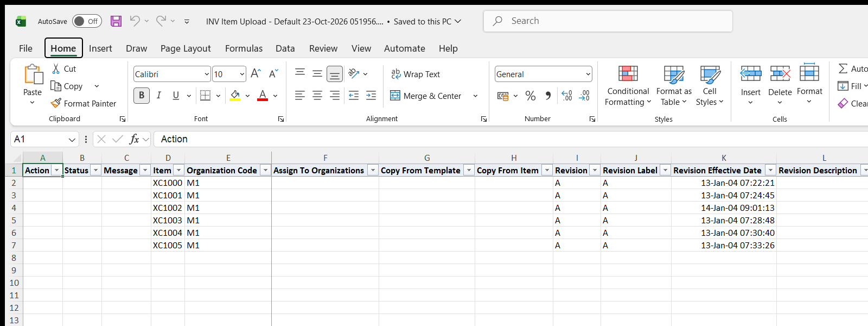Increase font size with larger A icon
The height and width of the screenshot is (326, 868).
pos(256,74)
